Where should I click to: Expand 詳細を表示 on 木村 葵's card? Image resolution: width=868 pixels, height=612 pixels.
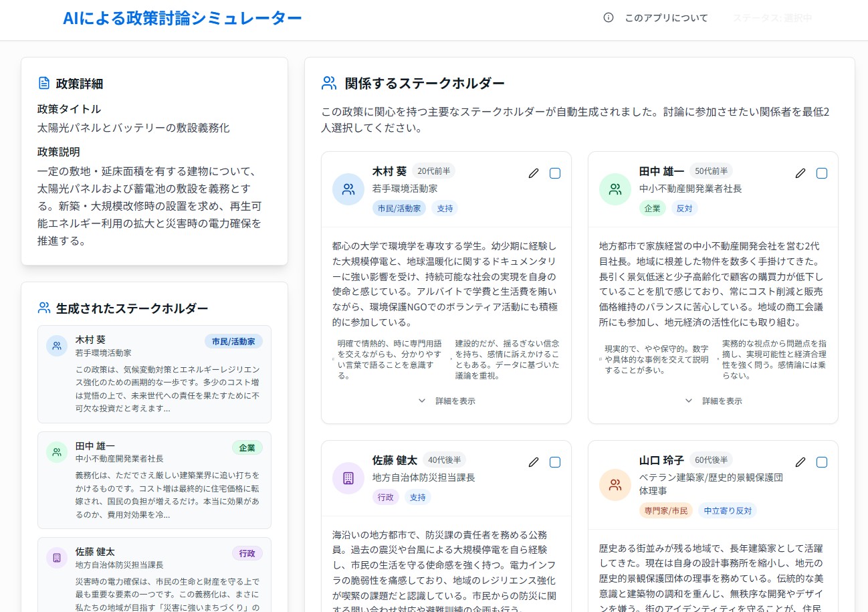(447, 401)
